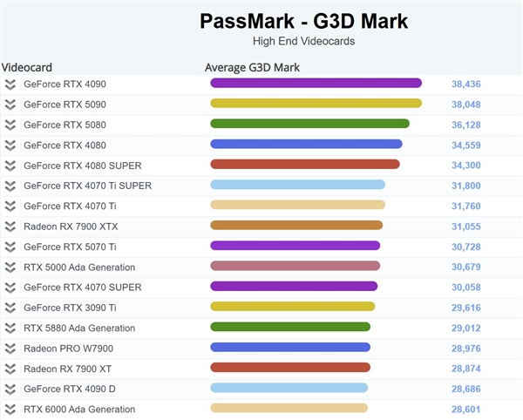Click the purple bar for GeForce RTX 4070 SUPER
Viewport: 523px width, 420px height.
(294, 287)
